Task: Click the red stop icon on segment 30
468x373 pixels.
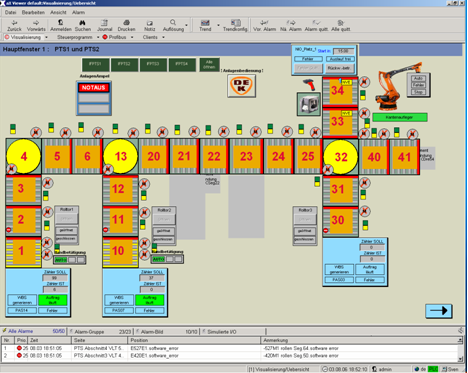Action: (x=326, y=230)
